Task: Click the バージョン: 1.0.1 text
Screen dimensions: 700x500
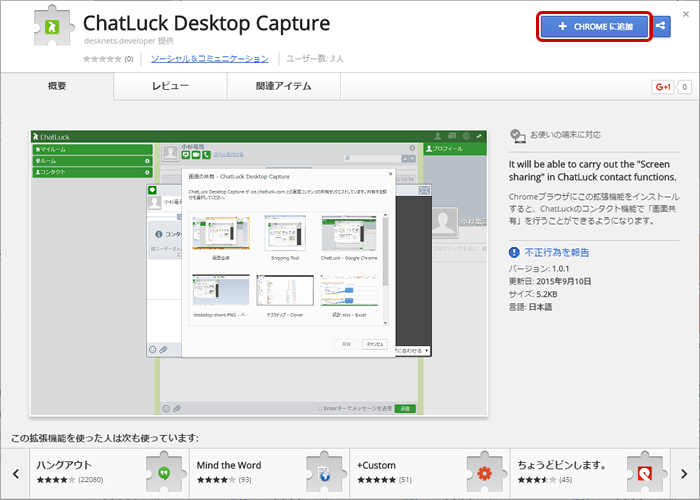Action: [539, 269]
